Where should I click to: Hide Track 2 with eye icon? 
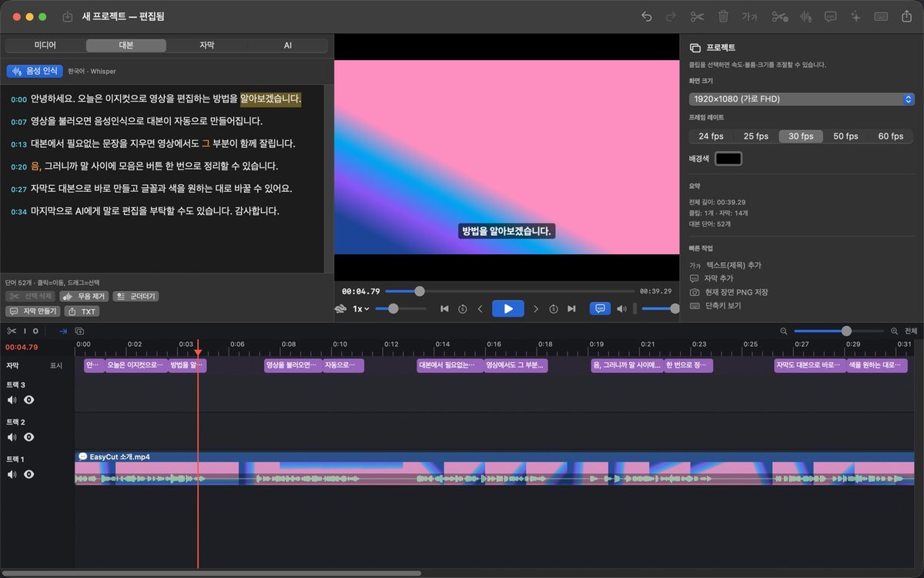pos(29,437)
